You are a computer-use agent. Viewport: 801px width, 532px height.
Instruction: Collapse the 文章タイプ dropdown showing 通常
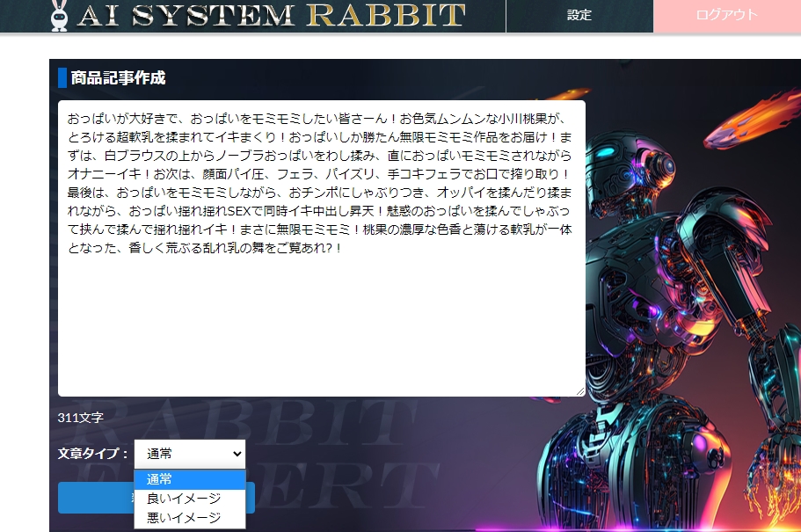click(x=189, y=454)
